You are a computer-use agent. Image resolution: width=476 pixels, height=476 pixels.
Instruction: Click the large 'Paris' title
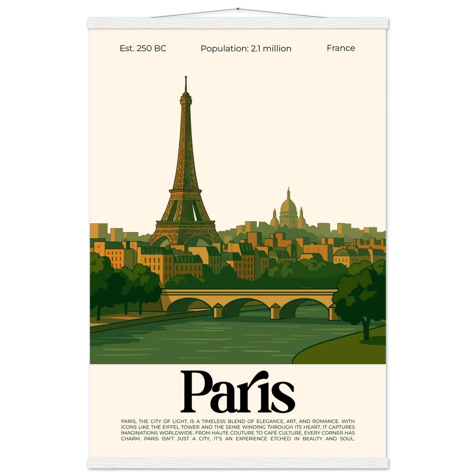pos(238,392)
